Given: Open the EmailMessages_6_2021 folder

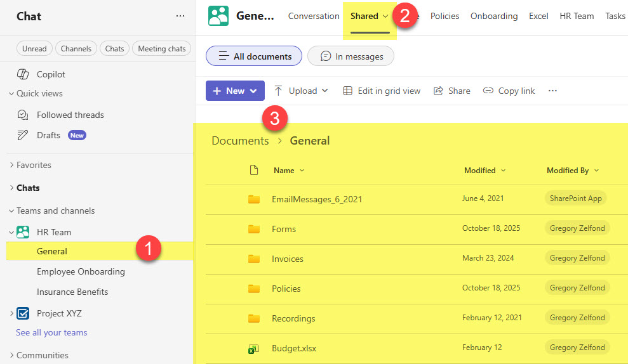Looking at the screenshot, I should click(317, 199).
